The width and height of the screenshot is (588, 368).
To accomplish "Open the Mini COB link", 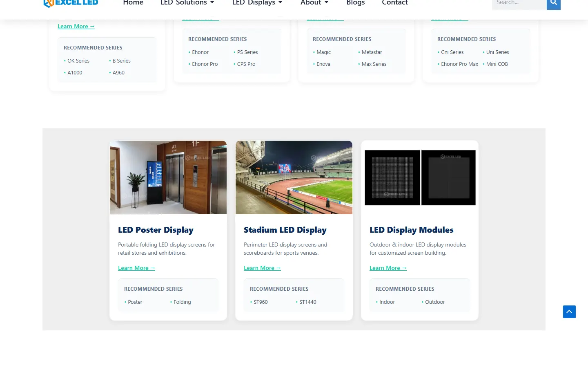I will 497,64.
